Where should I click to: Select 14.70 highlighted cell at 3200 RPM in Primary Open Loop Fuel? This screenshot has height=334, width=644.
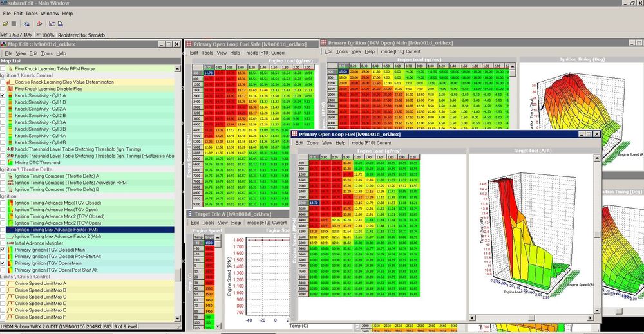[x=314, y=203]
